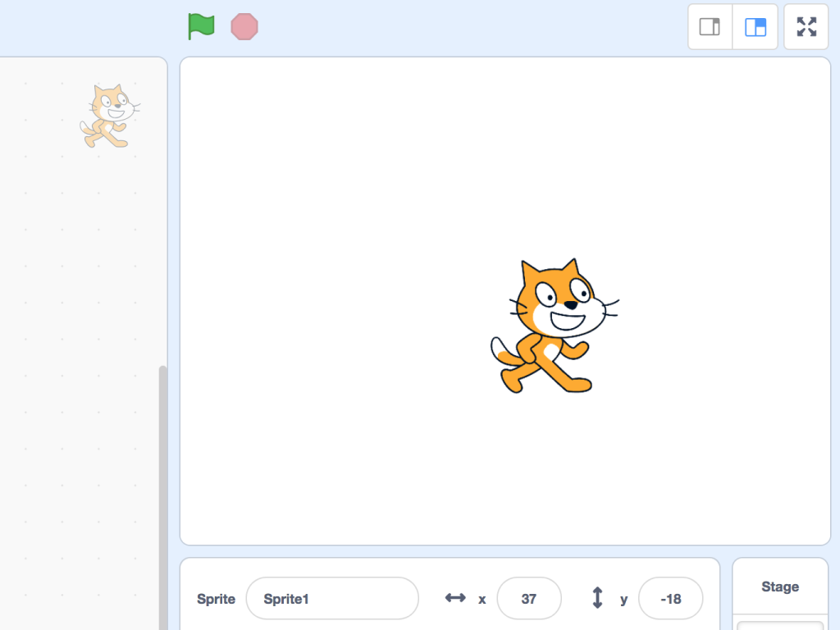Click the workspace vertical scrollbar
Viewport: 840px width, 630px height.
tap(163, 497)
